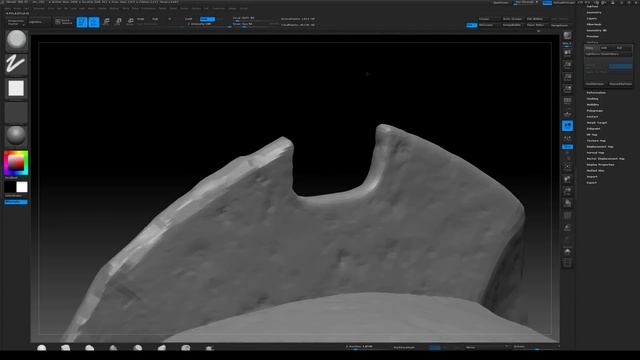Click the QuickSave button
This screenshot has width=640, height=360.
[501, 3]
